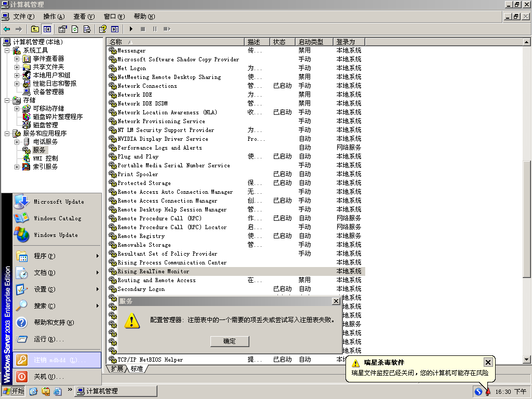Open 程序(P) submenu in Start menu
The height and width of the screenshot is (399, 532).
coord(57,256)
